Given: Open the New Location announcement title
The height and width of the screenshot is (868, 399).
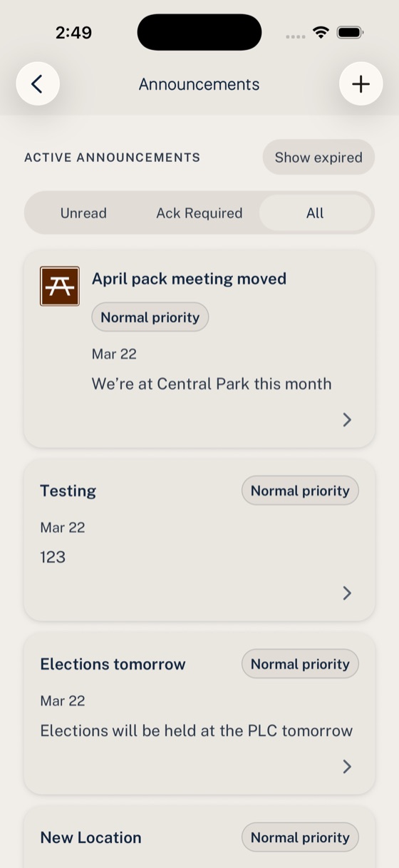Looking at the screenshot, I should coord(90,837).
